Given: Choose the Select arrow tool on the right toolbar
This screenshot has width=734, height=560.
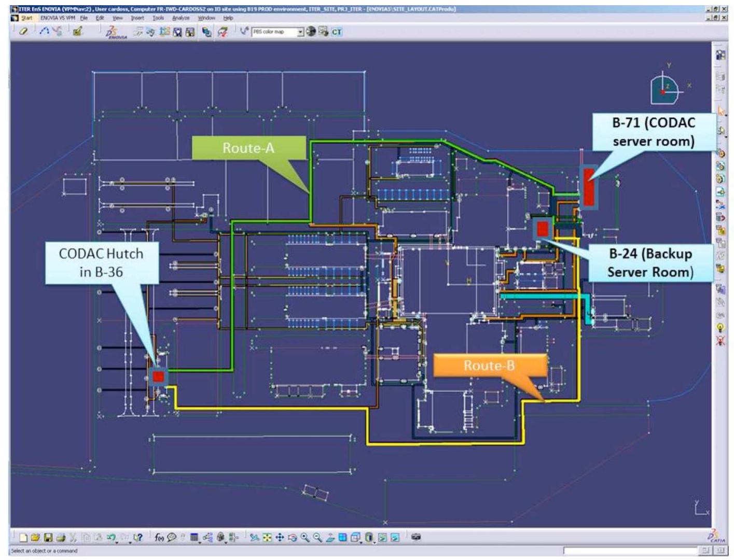Looking at the screenshot, I should [721, 111].
